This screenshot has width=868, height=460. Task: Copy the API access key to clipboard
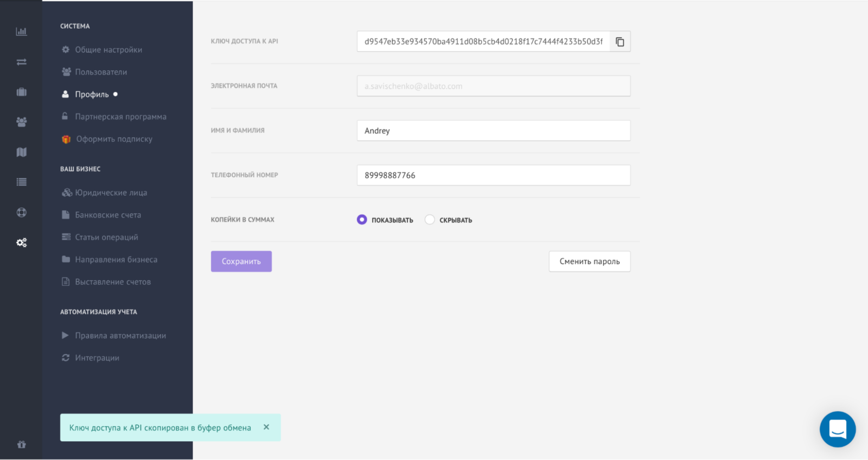620,42
